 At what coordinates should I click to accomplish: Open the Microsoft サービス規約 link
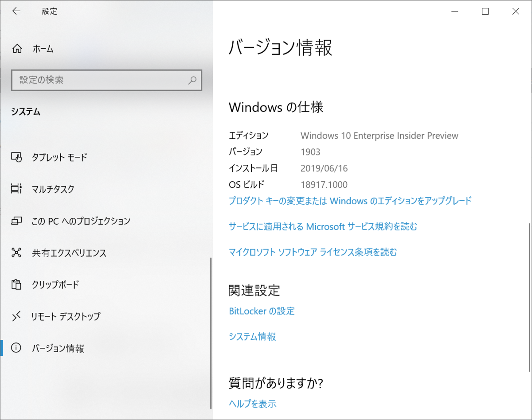point(323,226)
